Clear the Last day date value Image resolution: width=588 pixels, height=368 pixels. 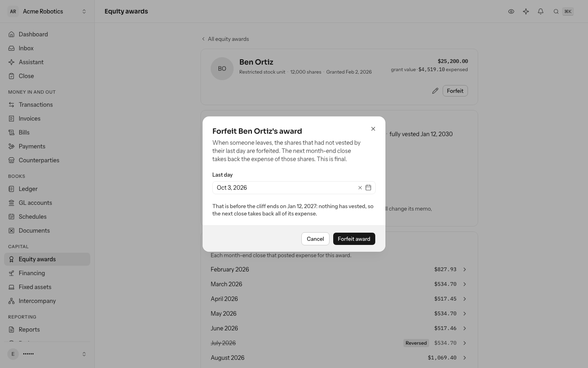pos(360,188)
